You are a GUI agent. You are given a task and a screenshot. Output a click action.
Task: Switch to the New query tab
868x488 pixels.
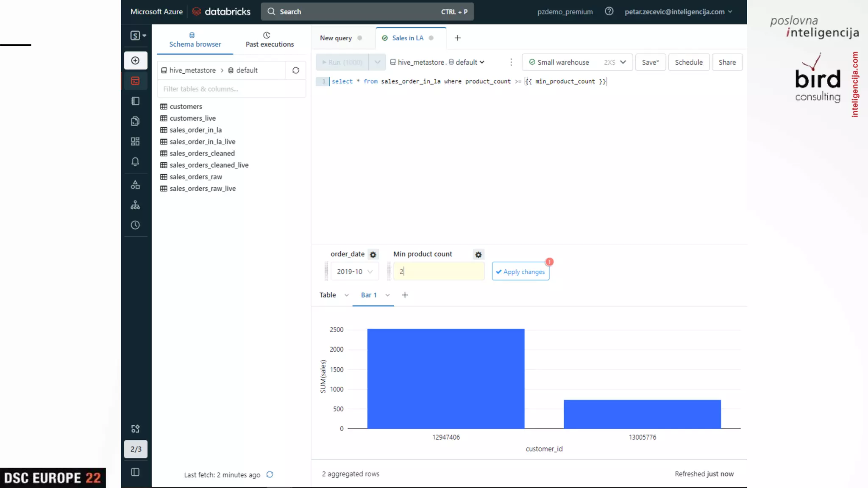point(336,38)
